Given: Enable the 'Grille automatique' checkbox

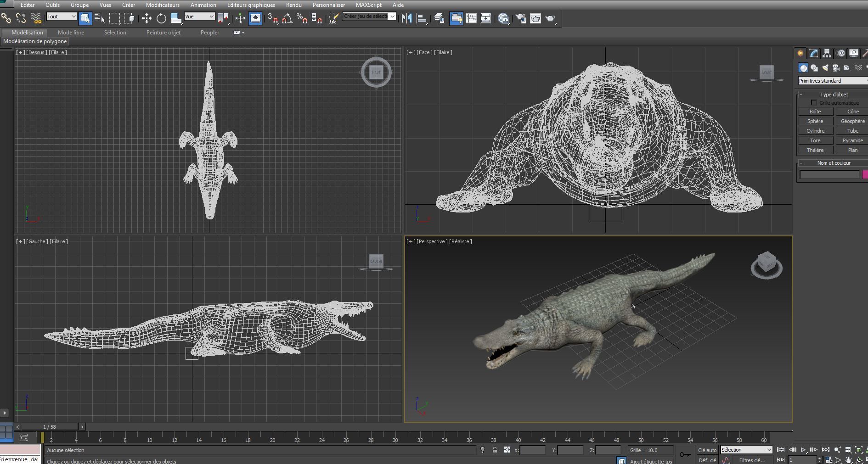Looking at the screenshot, I should (x=814, y=103).
